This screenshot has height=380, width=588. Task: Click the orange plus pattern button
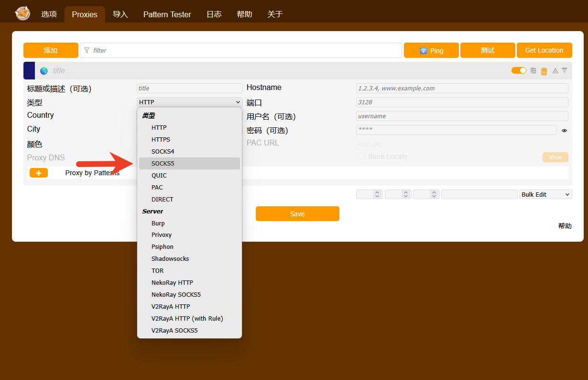tap(39, 173)
